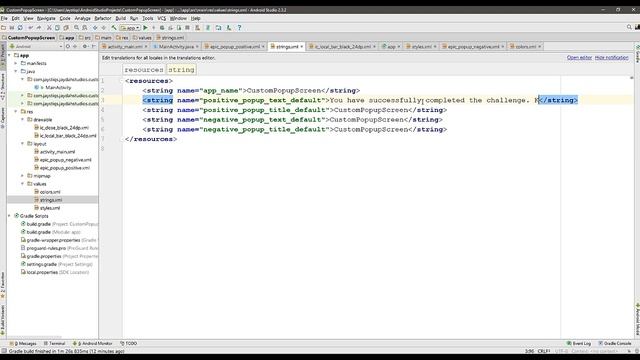This screenshot has width=640, height=360.
Task: Open the Navigate menu
Action: point(46,18)
